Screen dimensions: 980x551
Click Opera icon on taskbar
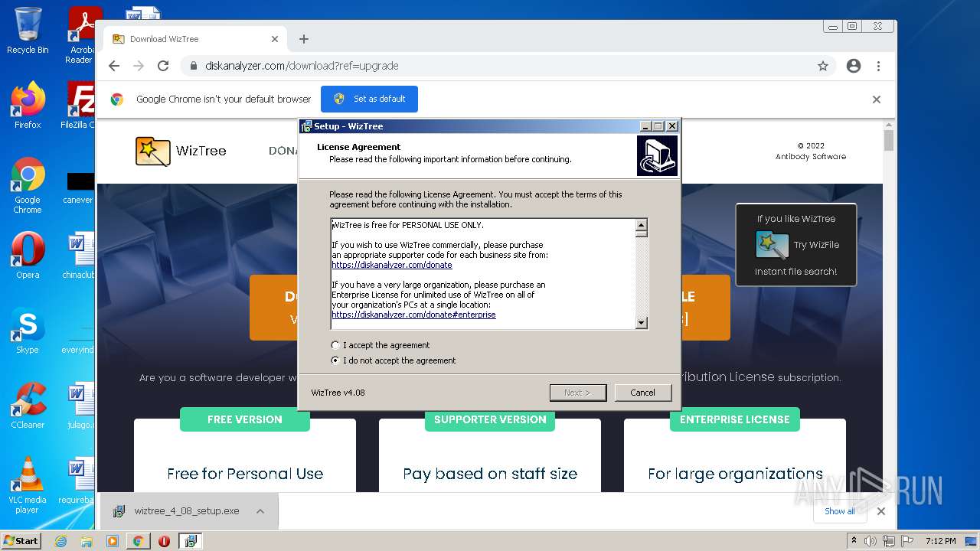pyautogui.click(x=164, y=541)
